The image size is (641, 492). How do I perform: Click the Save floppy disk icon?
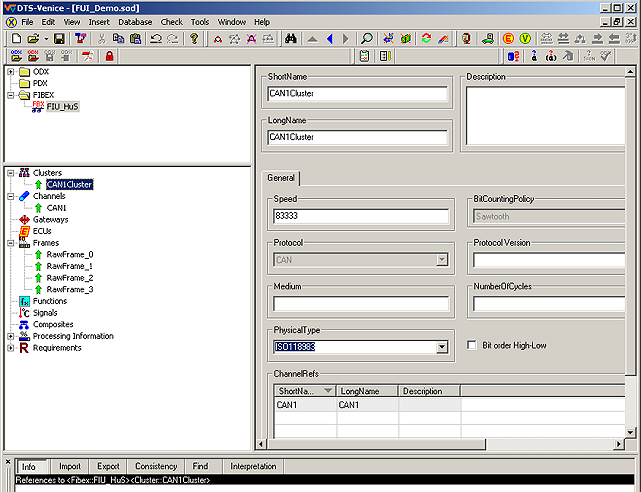(59, 39)
